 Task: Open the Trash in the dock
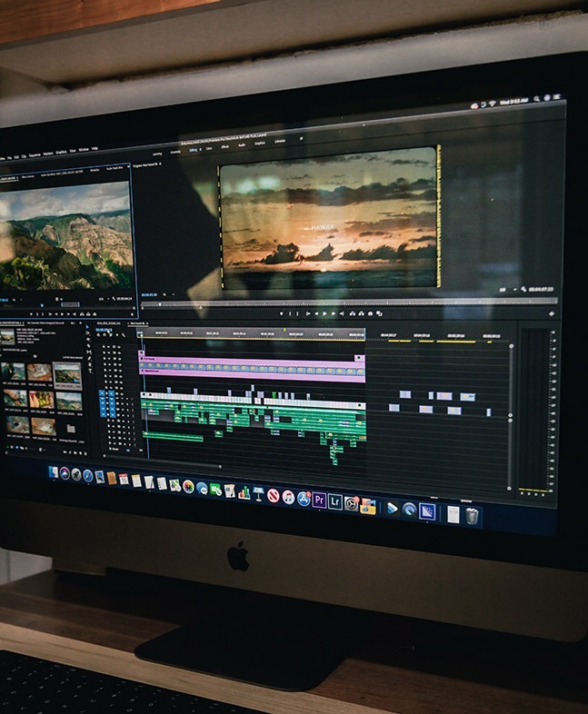click(473, 515)
